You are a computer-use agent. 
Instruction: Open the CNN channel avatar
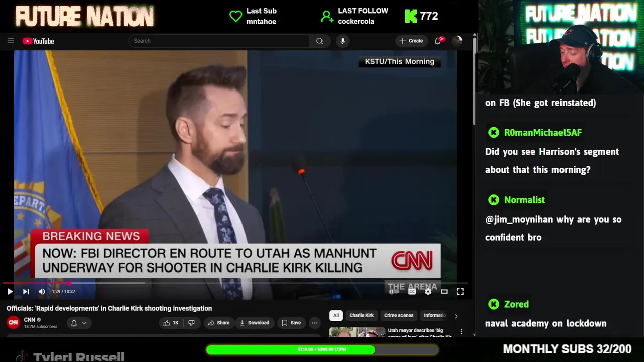pos(13,322)
